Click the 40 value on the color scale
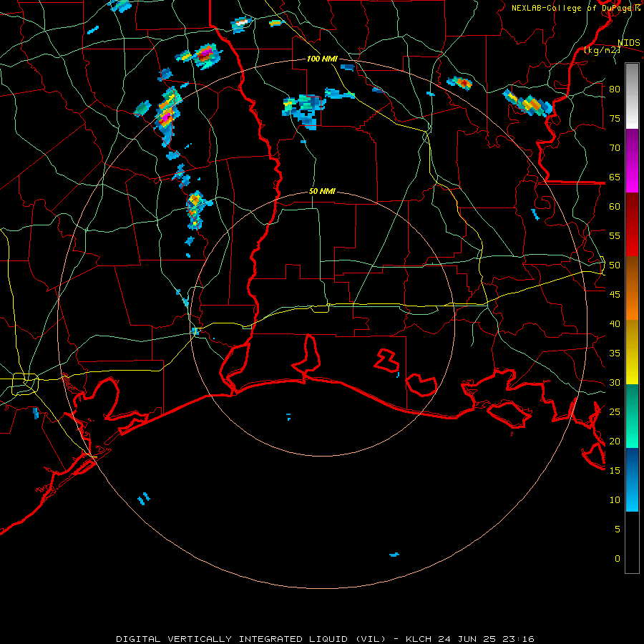644x644 pixels. [615, 323]
